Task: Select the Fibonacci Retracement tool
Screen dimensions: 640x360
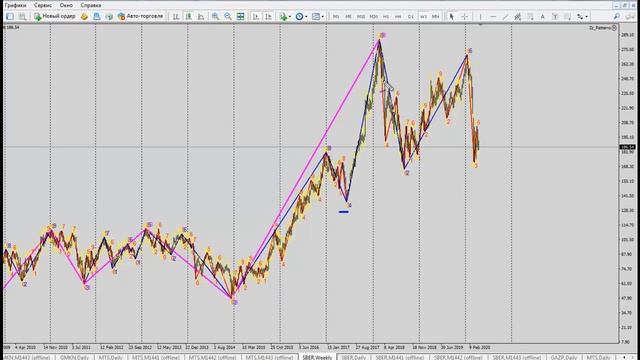Action: [530, 16]
